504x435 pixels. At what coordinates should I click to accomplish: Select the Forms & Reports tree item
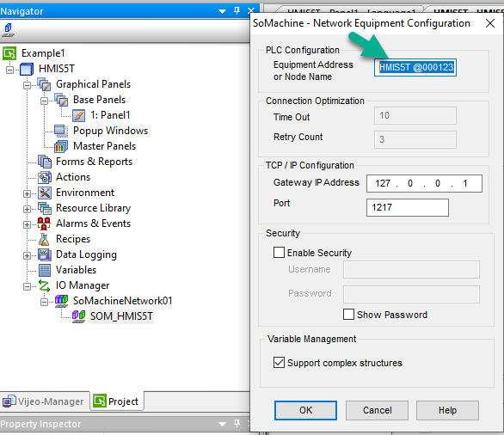coord(95,162)
